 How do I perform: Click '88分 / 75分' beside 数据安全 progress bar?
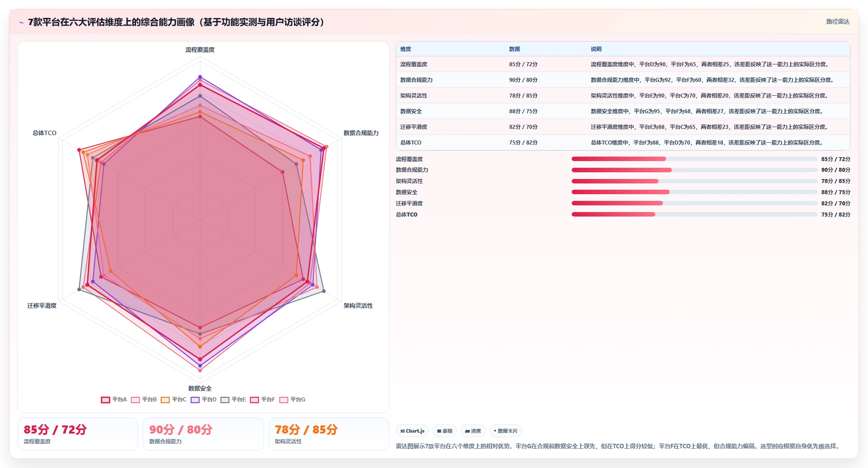click(x=836, y=192)
